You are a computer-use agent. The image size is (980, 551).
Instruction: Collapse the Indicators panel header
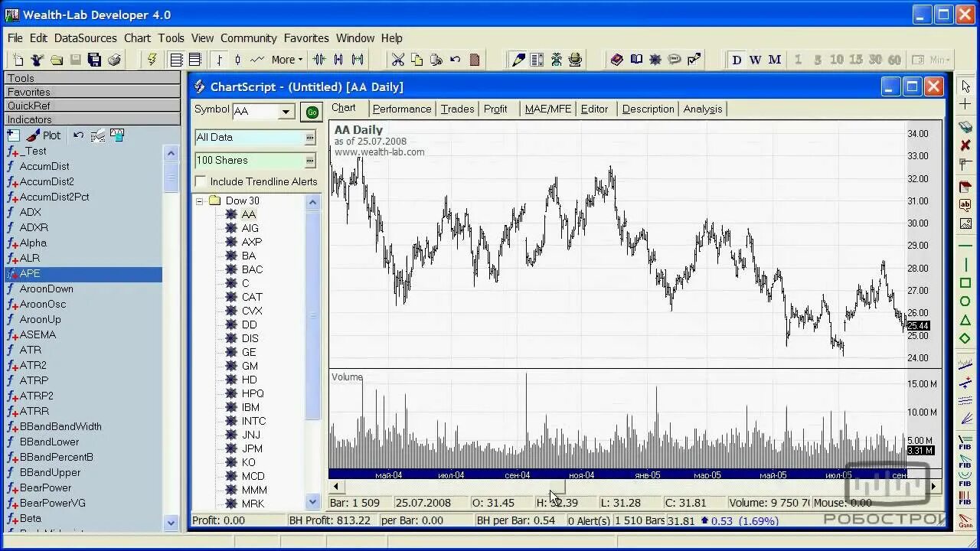93,119
